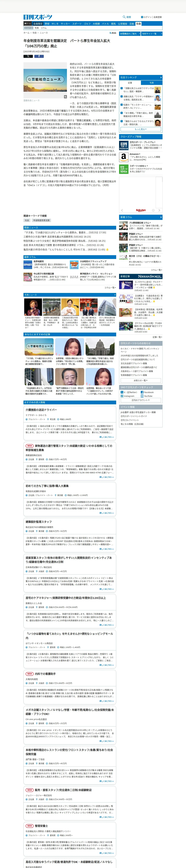Open the 会員限定 navigation tab

tap(38, 24)
